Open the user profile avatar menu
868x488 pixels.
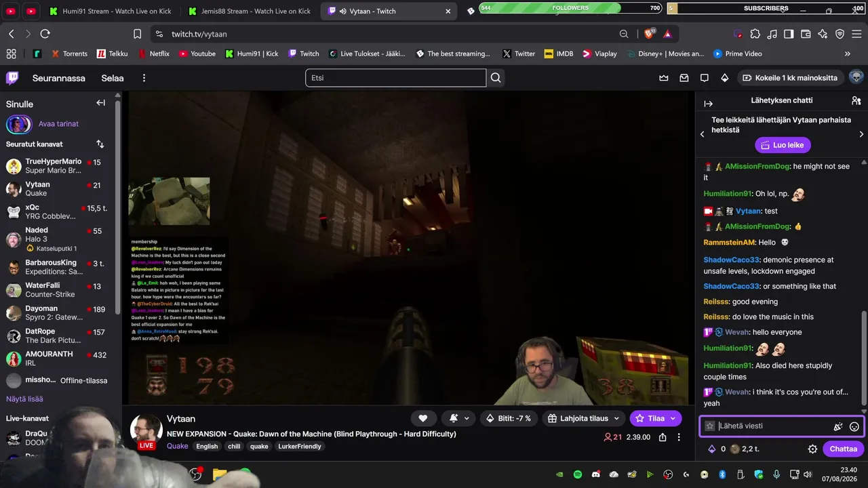tap(856, 77)
